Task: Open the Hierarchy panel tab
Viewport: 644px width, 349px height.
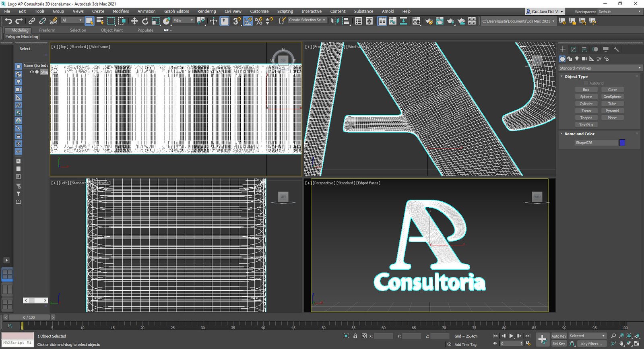Action: 584,49
